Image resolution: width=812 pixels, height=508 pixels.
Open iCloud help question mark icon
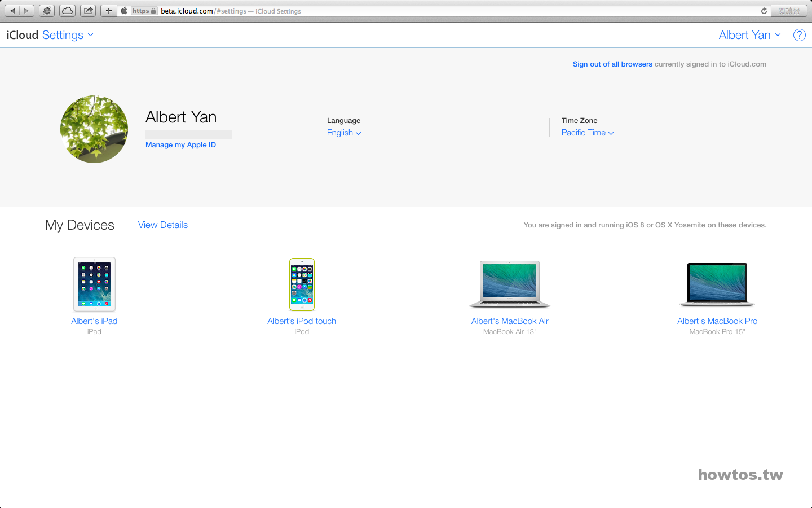click(799, 35)
